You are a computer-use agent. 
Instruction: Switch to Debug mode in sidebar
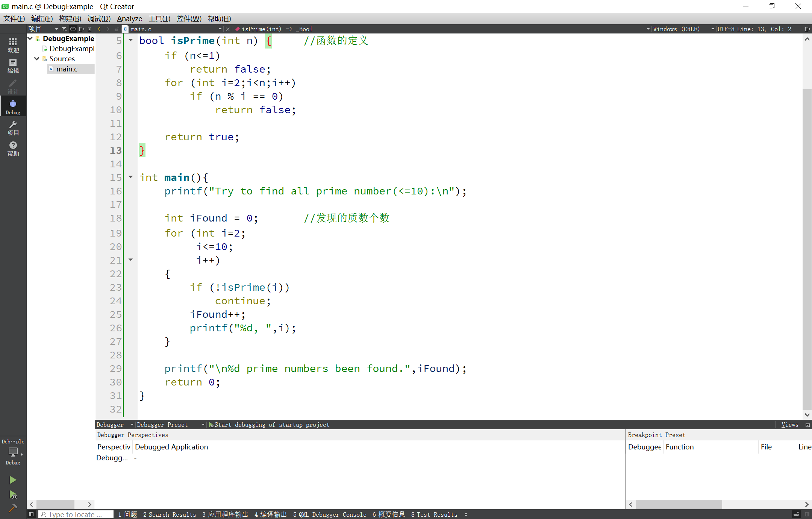pyautogui.click(x=13, y=107)
